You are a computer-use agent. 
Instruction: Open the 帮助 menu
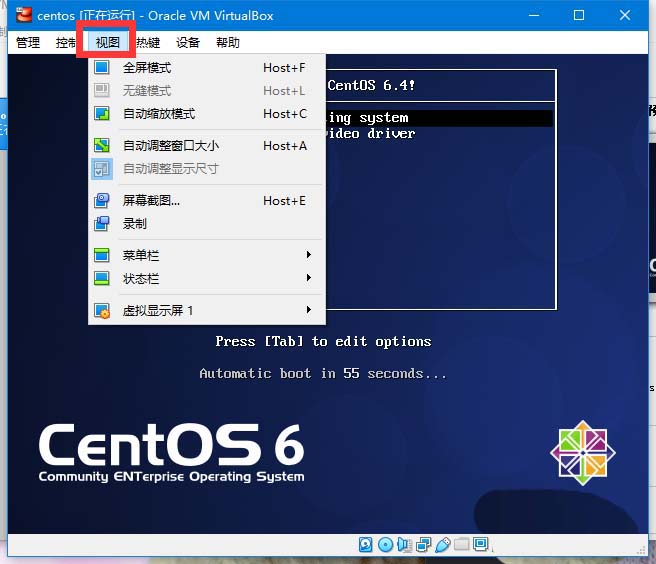coord(228,42)
